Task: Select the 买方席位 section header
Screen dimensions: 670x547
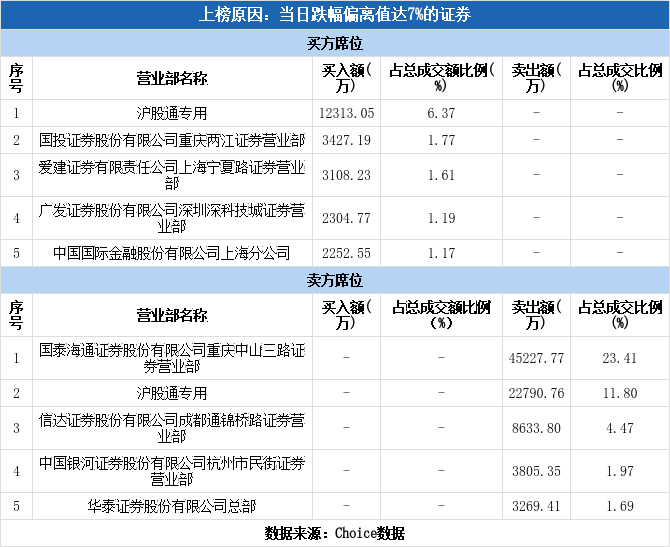Action: (x=335, y=43)
